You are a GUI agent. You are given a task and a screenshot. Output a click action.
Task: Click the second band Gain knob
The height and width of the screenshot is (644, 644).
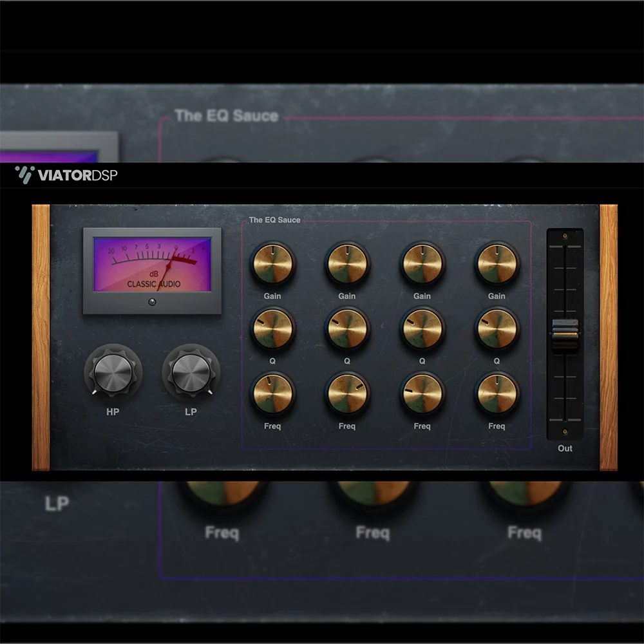[347, 263]
